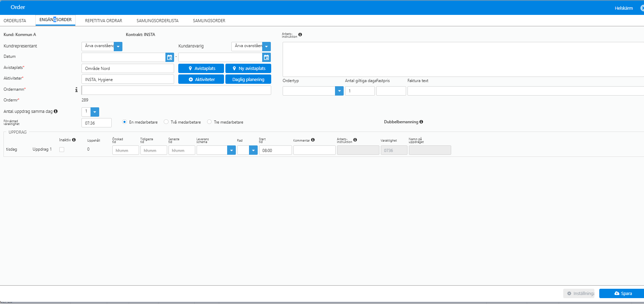The width and height of the screenshot is (644, 304).
Task: Click order number value 289
Action: 85,100
